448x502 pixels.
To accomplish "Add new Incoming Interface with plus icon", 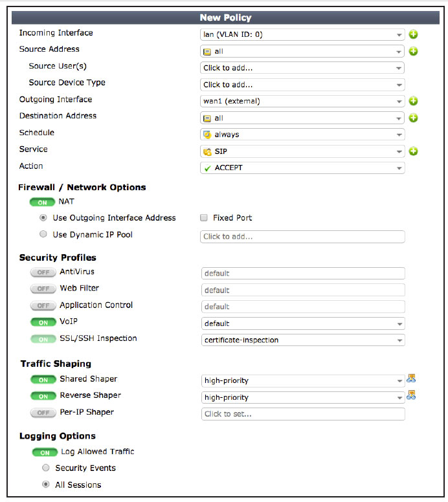I will pyautogui.click(x=413, y=34).
